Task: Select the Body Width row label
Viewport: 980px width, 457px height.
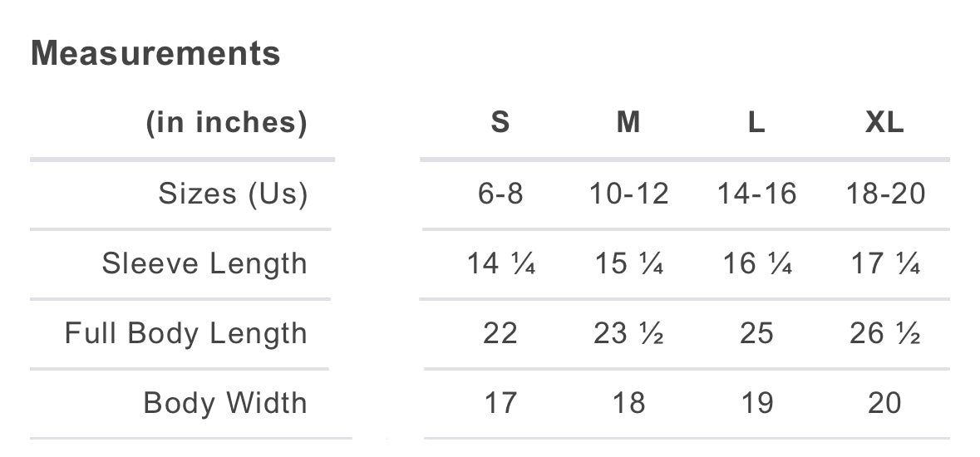Action: [225, 403]
